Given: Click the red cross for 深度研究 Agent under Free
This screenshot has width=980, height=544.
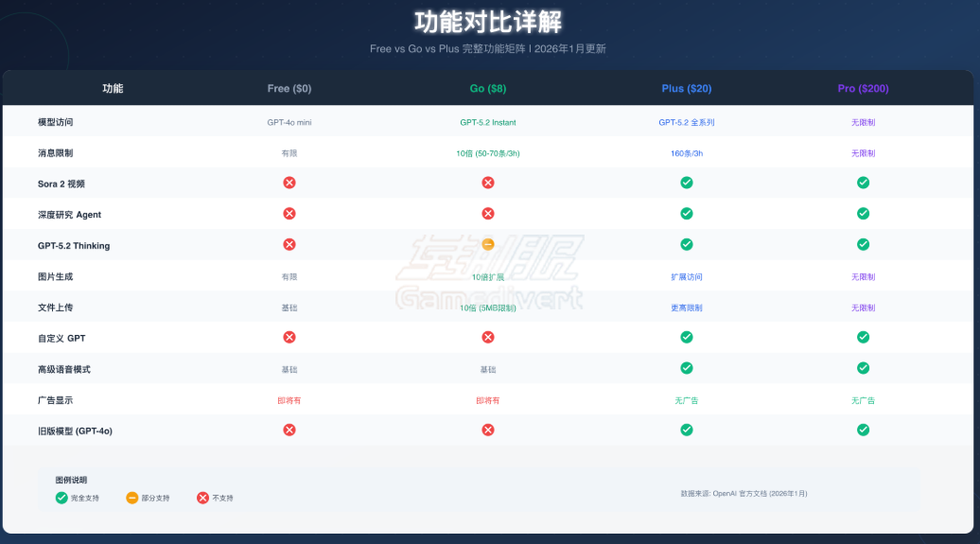Looking at the screenshot, I should (x=289, y=214).
